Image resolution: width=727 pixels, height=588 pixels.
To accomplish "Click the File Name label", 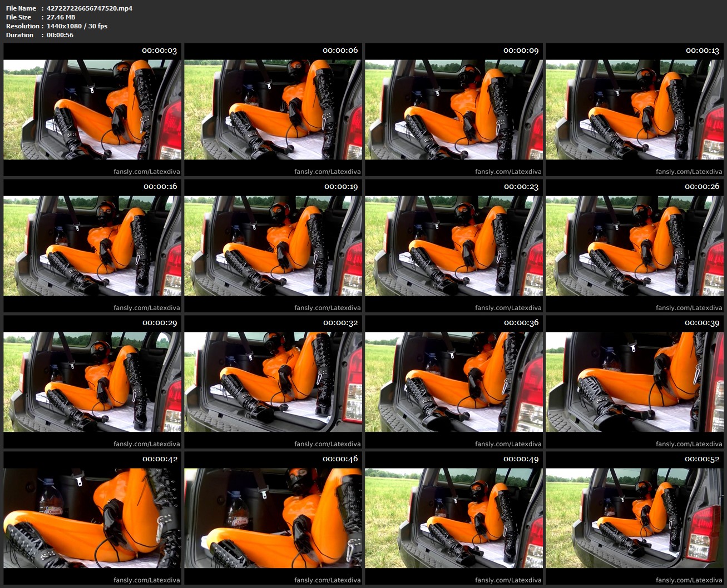I will point(21,8).
